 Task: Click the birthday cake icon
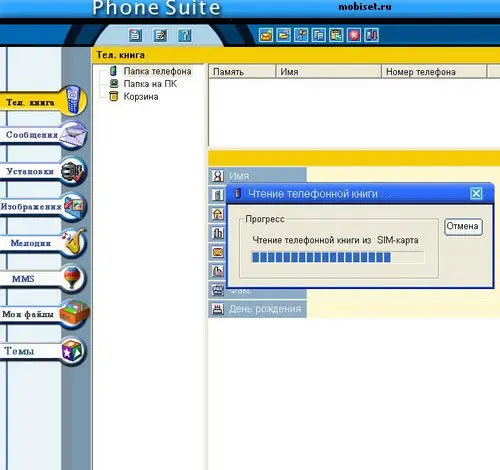tap(218, 309)
